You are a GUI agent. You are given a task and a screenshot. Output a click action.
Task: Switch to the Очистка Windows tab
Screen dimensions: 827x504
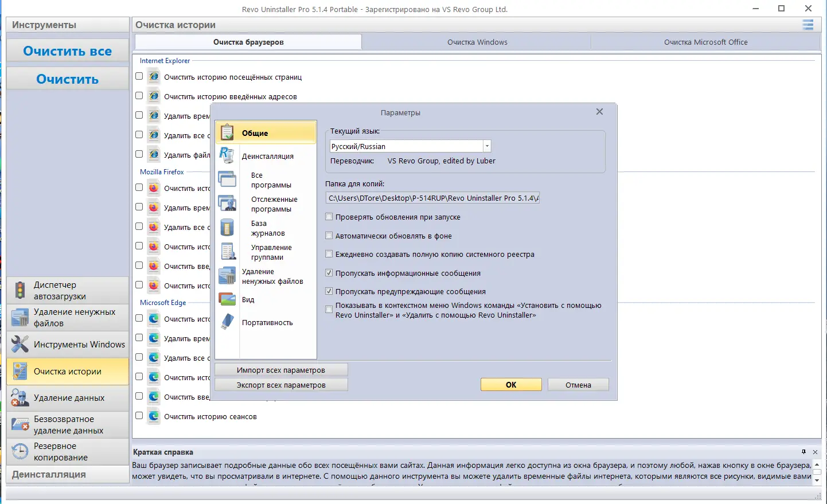click(x=477, y=42)
